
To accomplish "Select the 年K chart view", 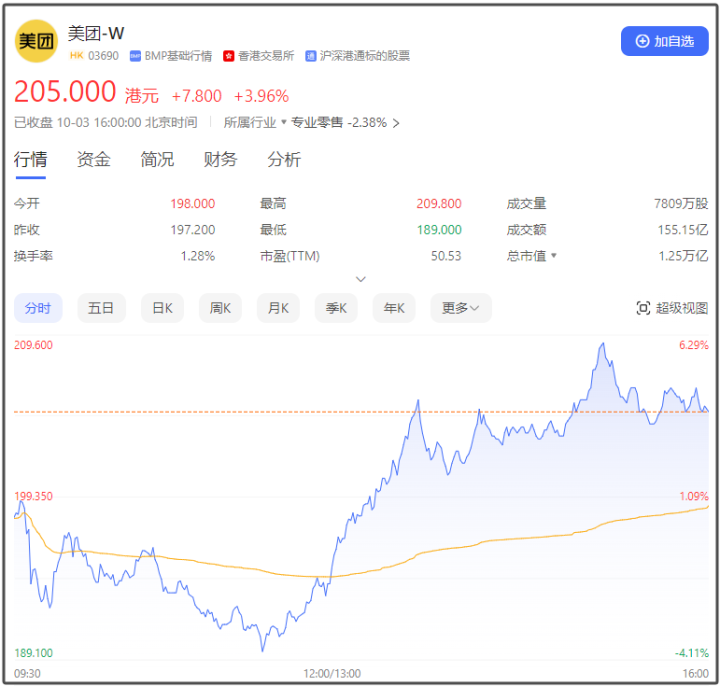I will pyautogui.click(x=394, y=308).
